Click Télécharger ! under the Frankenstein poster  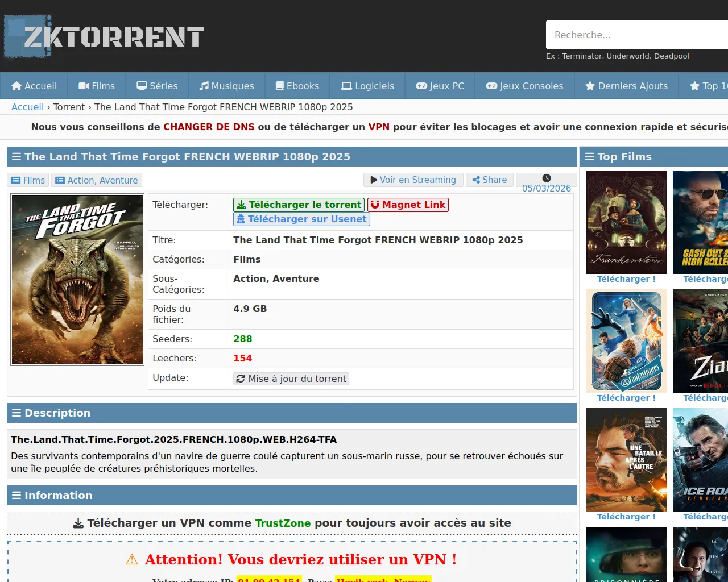626,279
